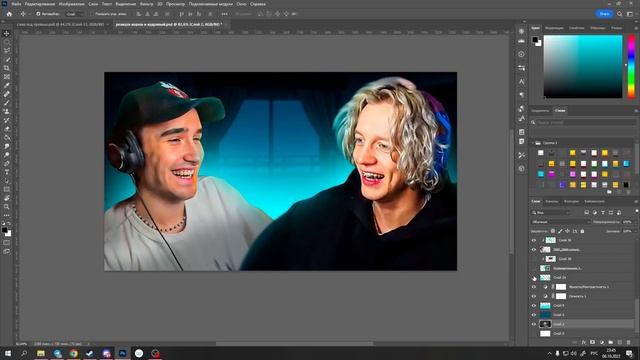Image resolution: width=640 pixels, height=360 pixels.
Task: Open the Color panel flyout menu
Action: [x=636, y=28]
